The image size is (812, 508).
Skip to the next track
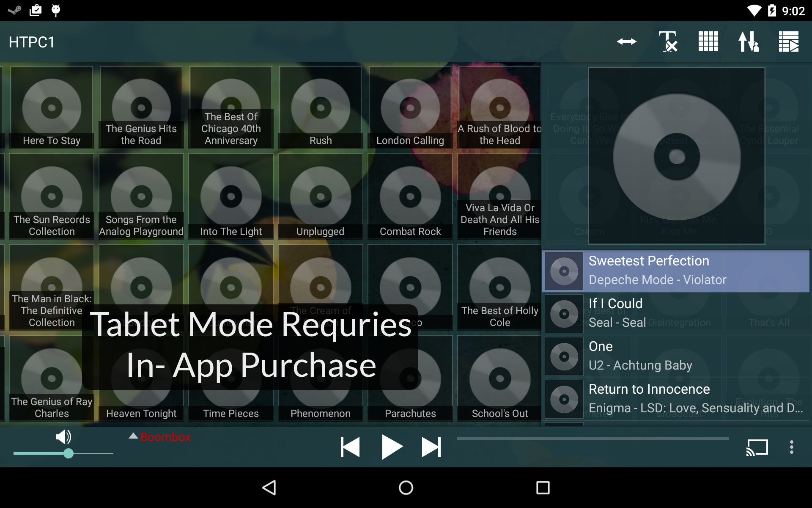pyautogui.click(x=431, y=447)
